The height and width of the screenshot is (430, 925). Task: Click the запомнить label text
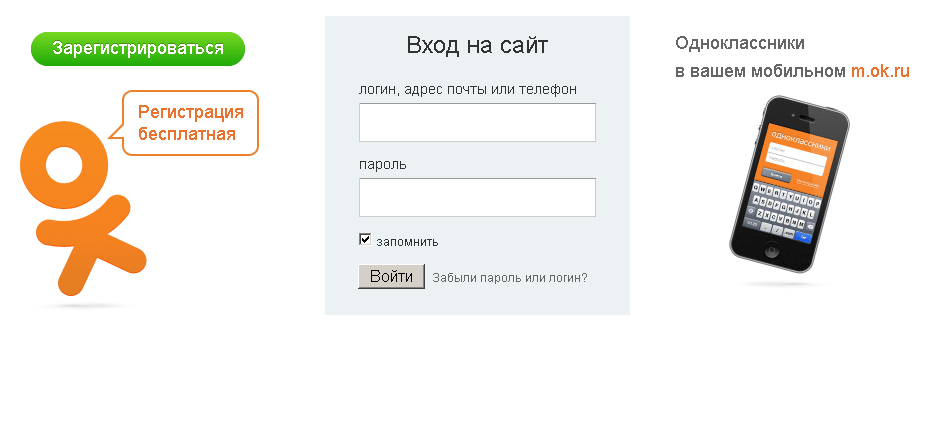point(407,241)
